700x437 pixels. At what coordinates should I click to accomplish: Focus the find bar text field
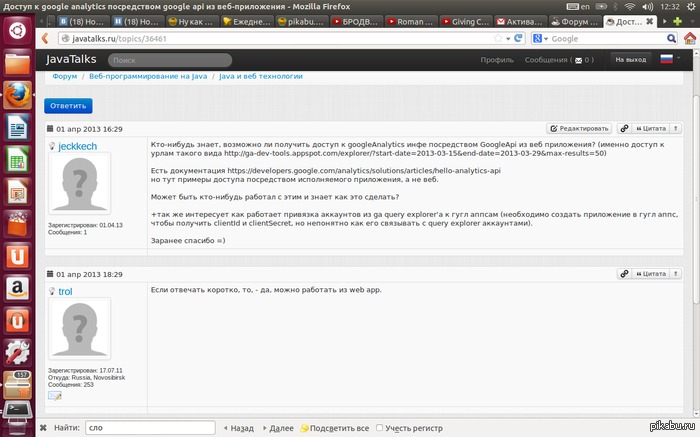point(150,428)
